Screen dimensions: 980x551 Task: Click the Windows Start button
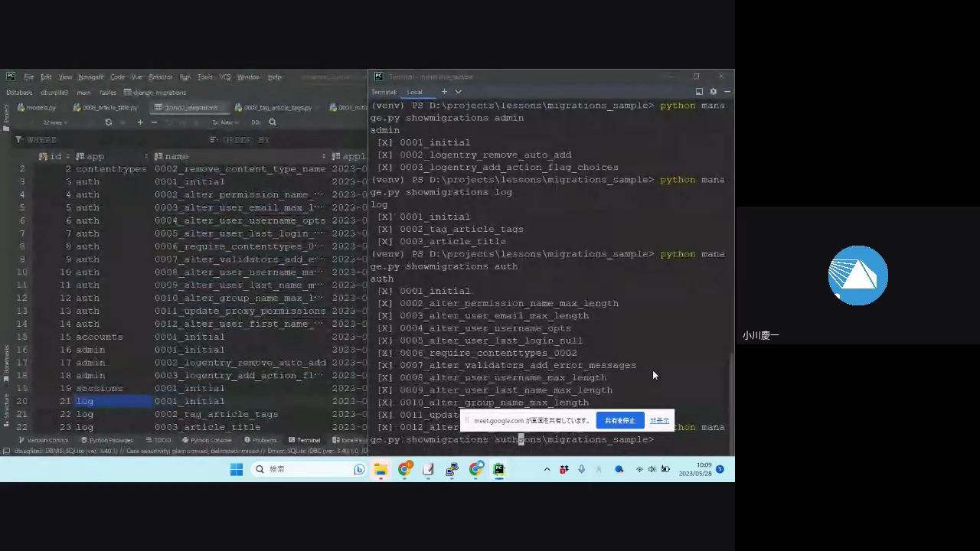click(x=237, y=469)
